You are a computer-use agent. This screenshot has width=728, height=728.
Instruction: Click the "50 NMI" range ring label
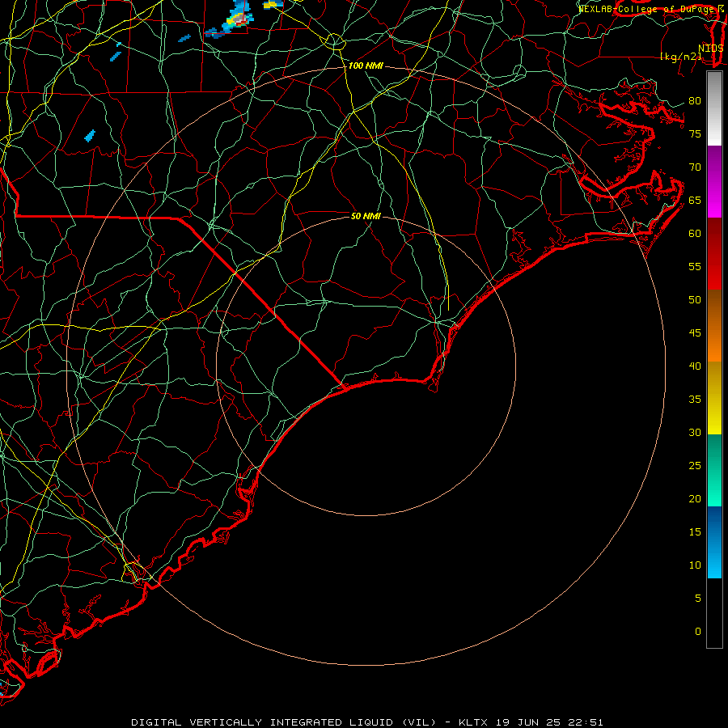[366, 216]
